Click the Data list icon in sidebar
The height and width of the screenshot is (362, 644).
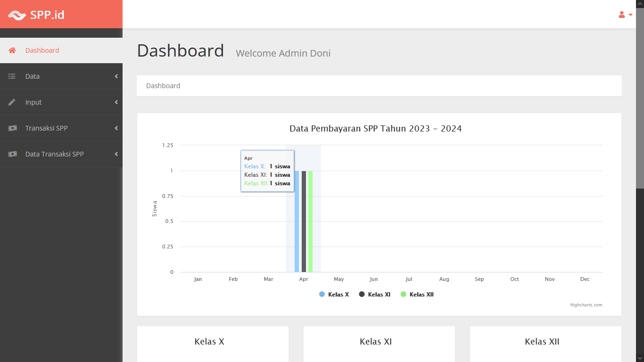[x=12, y=76]
